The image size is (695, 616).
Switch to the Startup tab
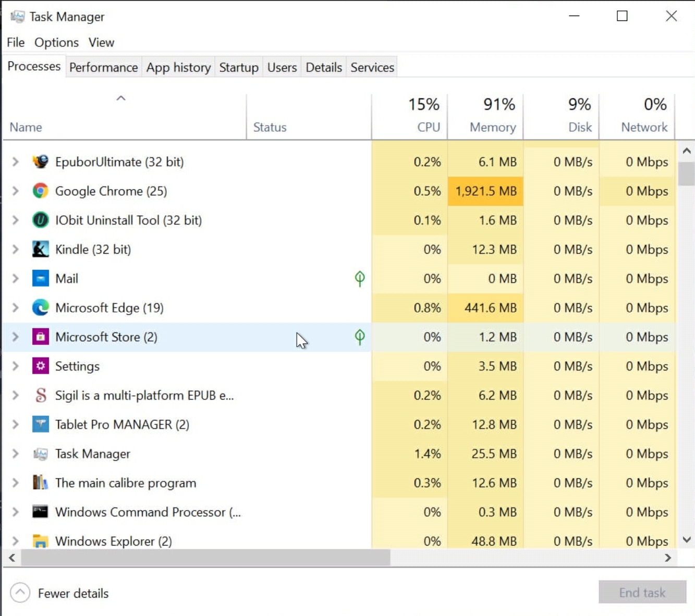[239, 67]
